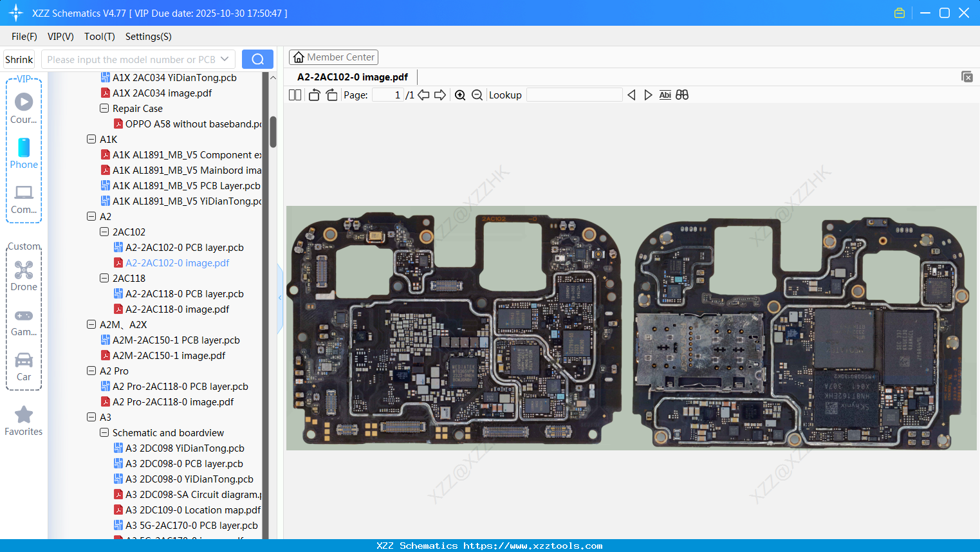The width and height of the screenshot is (980, 552).
Task: Zoom out of the board view
Action: tap(477, 95)
